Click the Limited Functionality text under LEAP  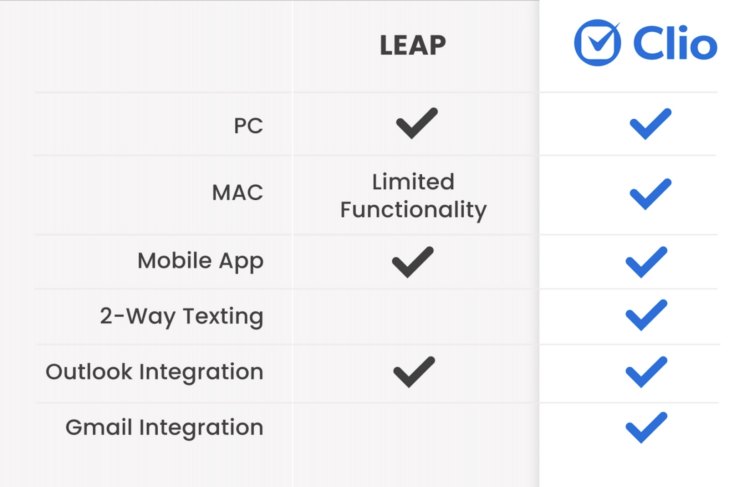[x=413, y=196]
